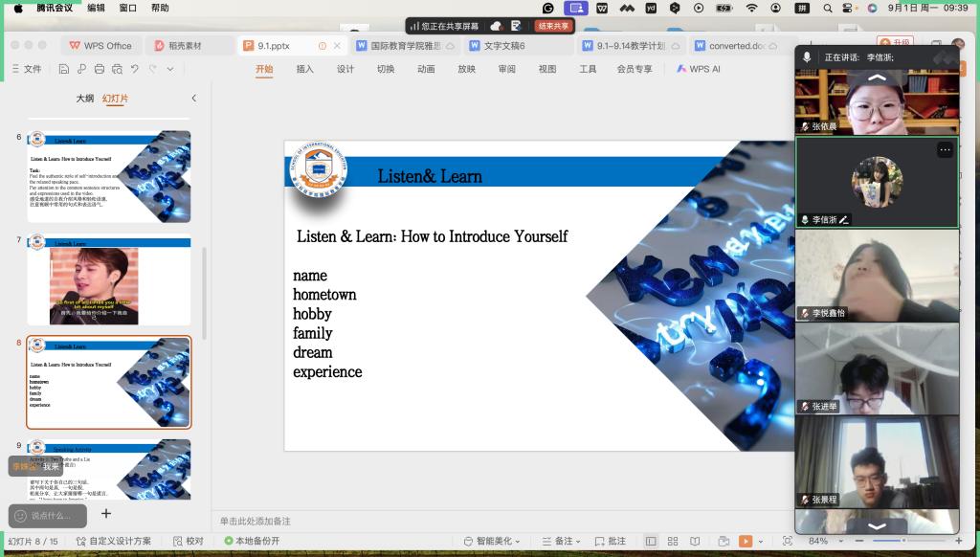980x557 pixels.
Task: Click the export icon next to Save
Action: pyautogui.click(x=82, y=69)
